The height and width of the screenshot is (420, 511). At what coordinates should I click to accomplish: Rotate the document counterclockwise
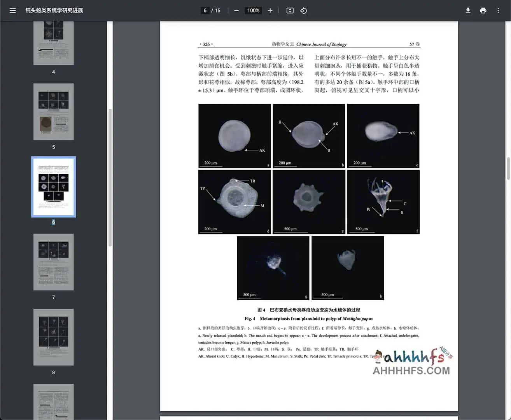304,10
